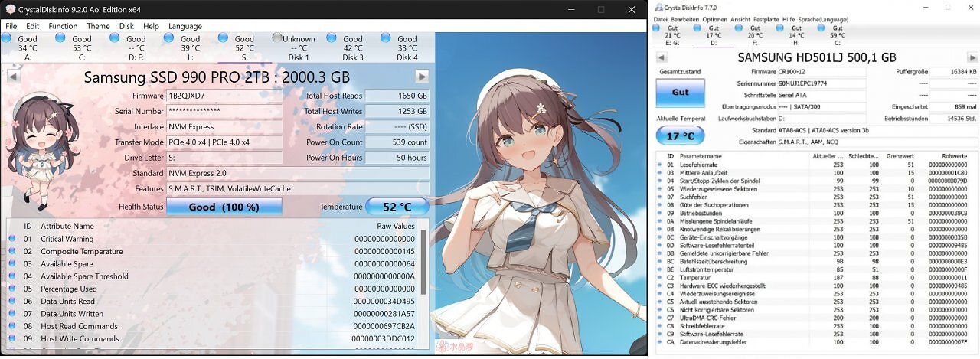Open Edit menu in Aoi Edition window
Image resolution: width=980 pixels, height=359 pixels.
[33, 26]
